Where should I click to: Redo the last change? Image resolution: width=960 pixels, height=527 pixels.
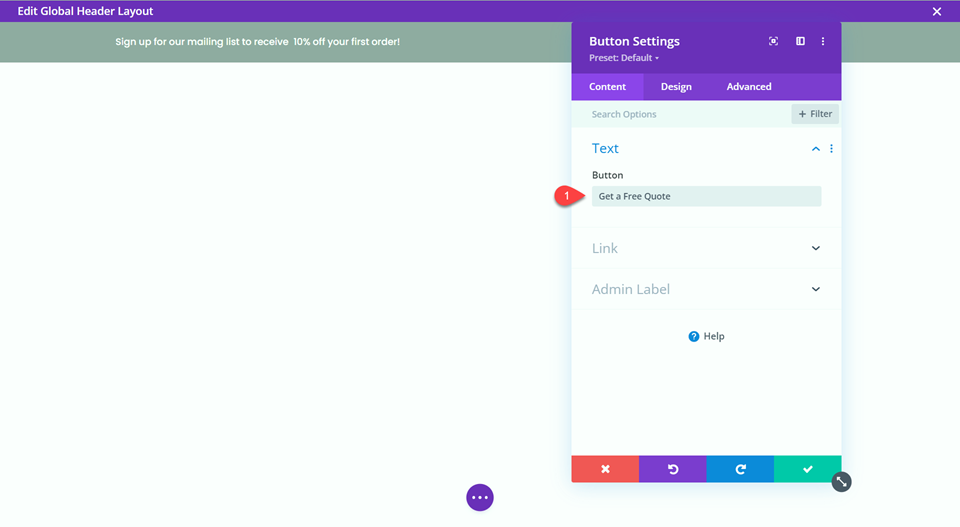(x=740, y=469)
